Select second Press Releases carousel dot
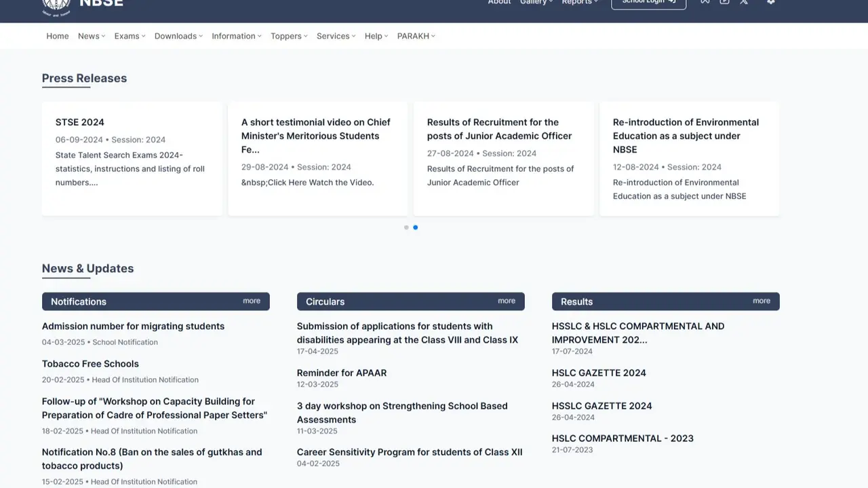This screenshot has width=868, height=488. [x=416, y=227]
